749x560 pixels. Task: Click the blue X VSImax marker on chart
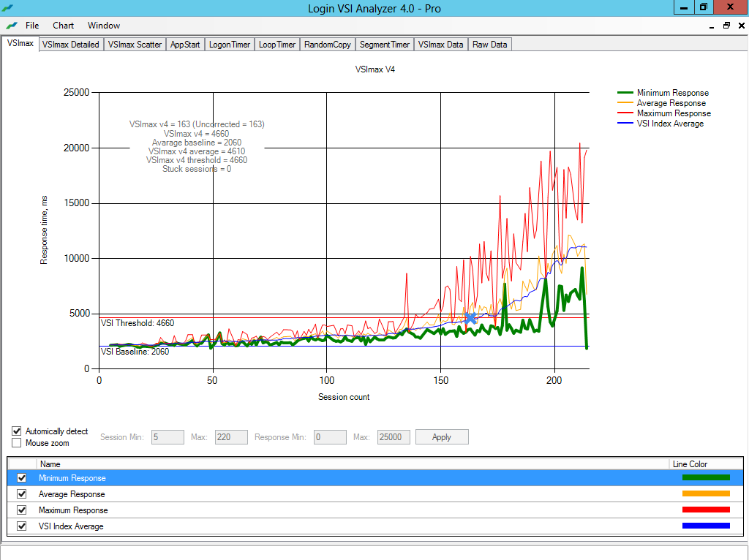click(470, 319)
